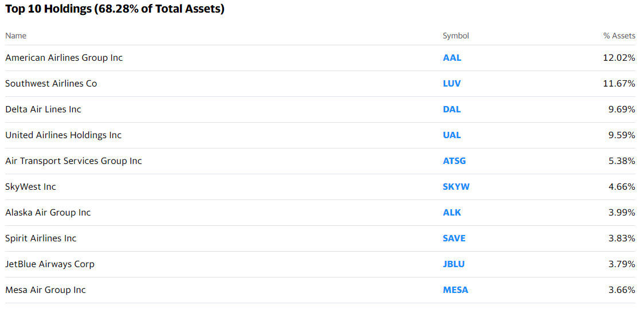
Task: Open the SAVE ticker symbol link
Action: coord(454,238)
